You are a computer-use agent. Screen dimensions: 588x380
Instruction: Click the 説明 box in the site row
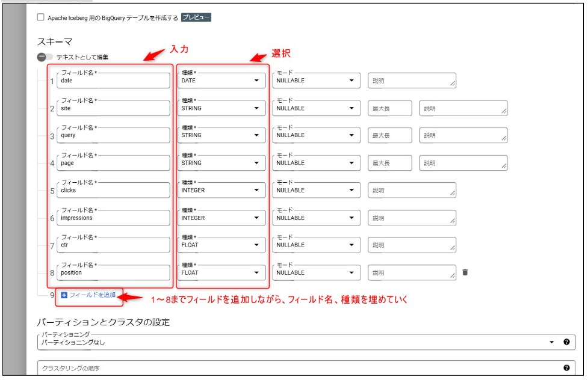pyautogui.click(x=463, y=108)
